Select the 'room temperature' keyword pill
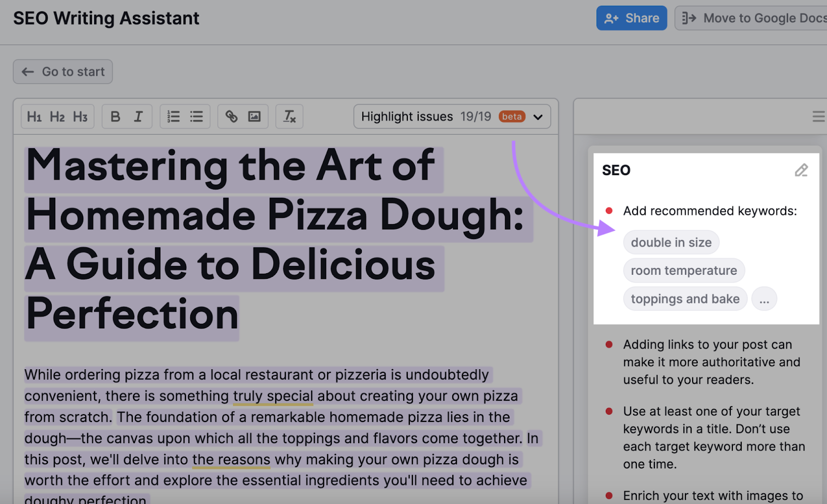 point(684,270)
